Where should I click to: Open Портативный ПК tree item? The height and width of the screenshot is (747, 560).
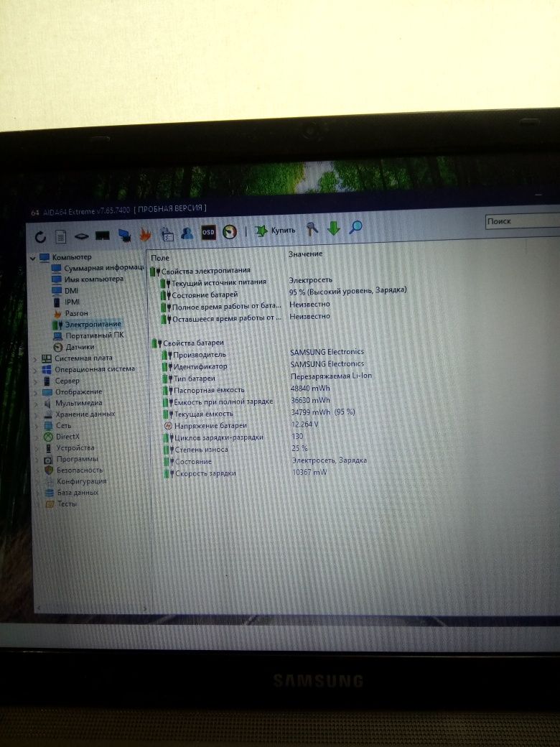tap(88, 335)
